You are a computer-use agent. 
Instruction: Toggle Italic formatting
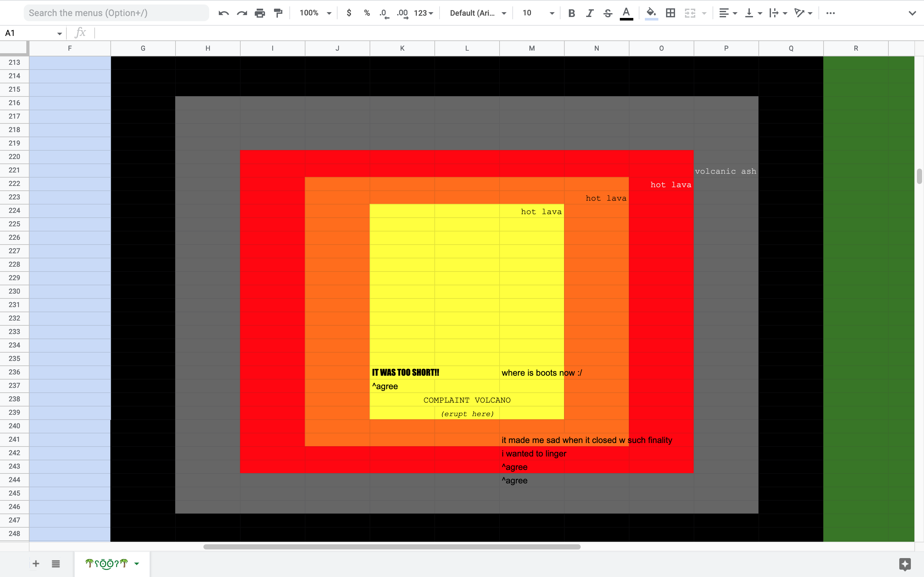(589, 13)
